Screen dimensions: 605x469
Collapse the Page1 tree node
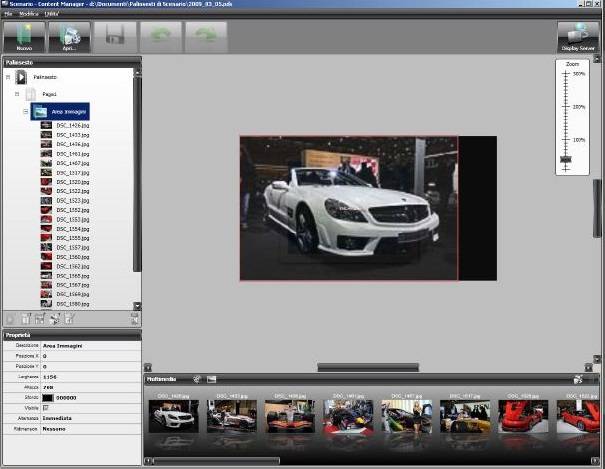coord(17,94)
